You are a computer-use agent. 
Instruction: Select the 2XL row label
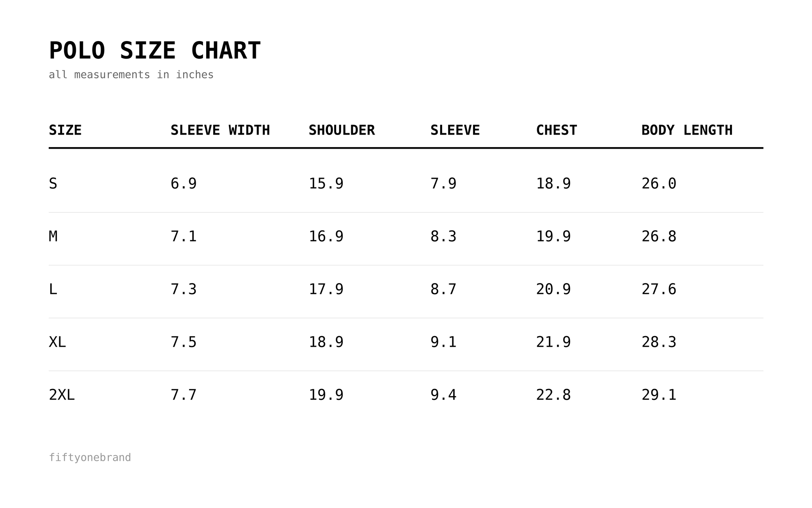click(62, 395)
